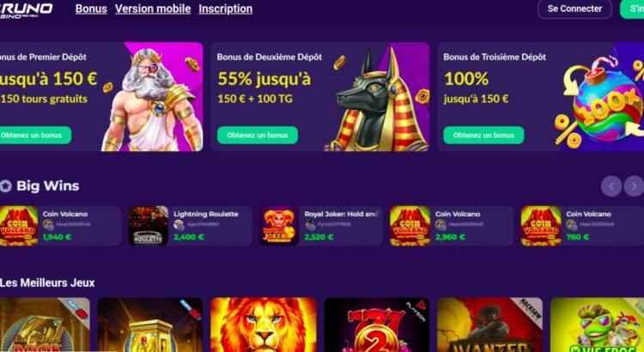
Task: Show previous Big Wins with left arrow
Action: pyautogui.click(x=611, y=186)
